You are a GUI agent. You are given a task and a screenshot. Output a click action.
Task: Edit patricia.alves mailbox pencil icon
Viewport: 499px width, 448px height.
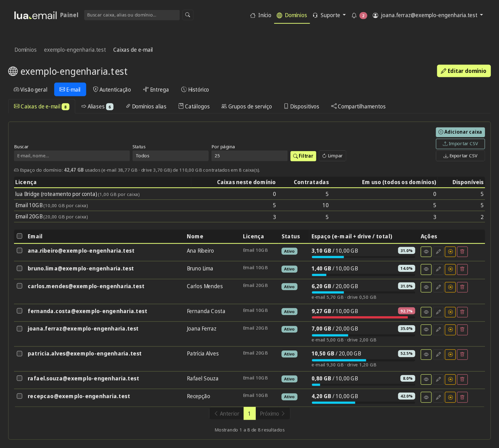coord(438,355)
